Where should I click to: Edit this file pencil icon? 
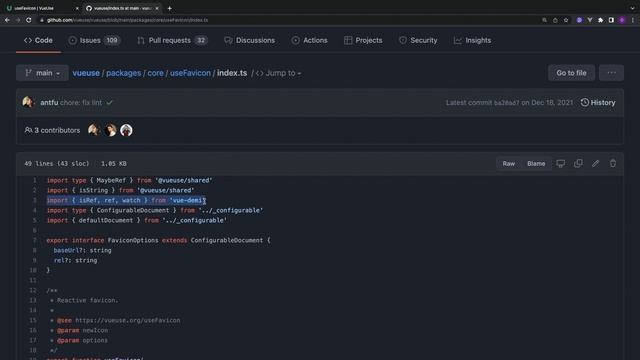(x=596, y=163)
